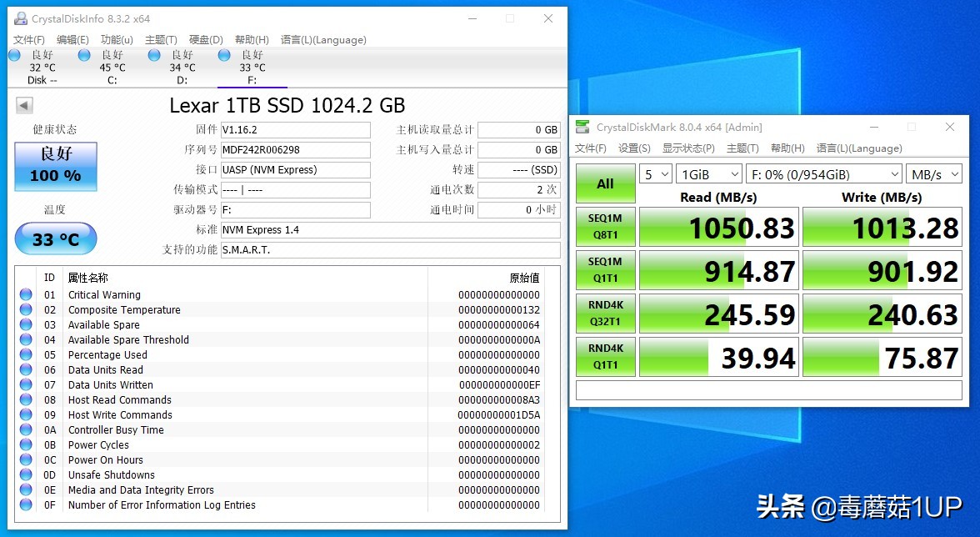Start the SEQ1M Q8T1 test
This screenshot has width=980, height=537.
pos(605,228)
